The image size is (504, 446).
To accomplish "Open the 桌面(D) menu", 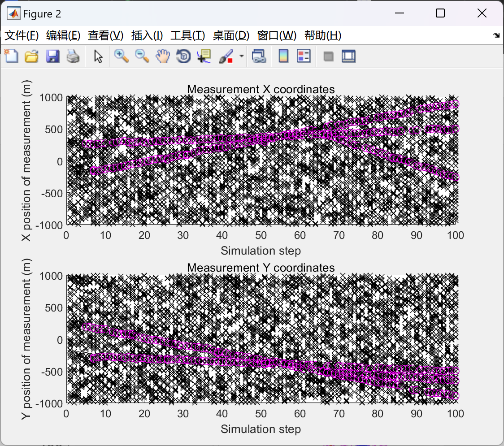I will point(231,35).
